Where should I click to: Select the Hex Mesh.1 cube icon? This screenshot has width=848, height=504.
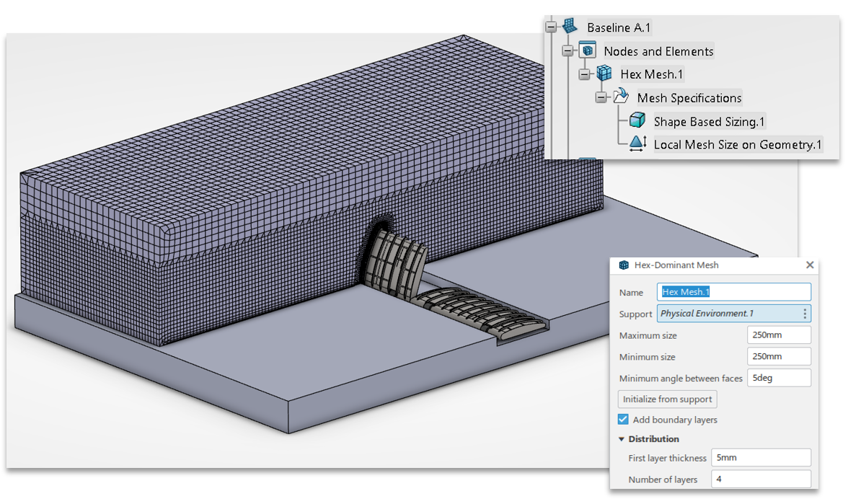click(x=604, y=74)
